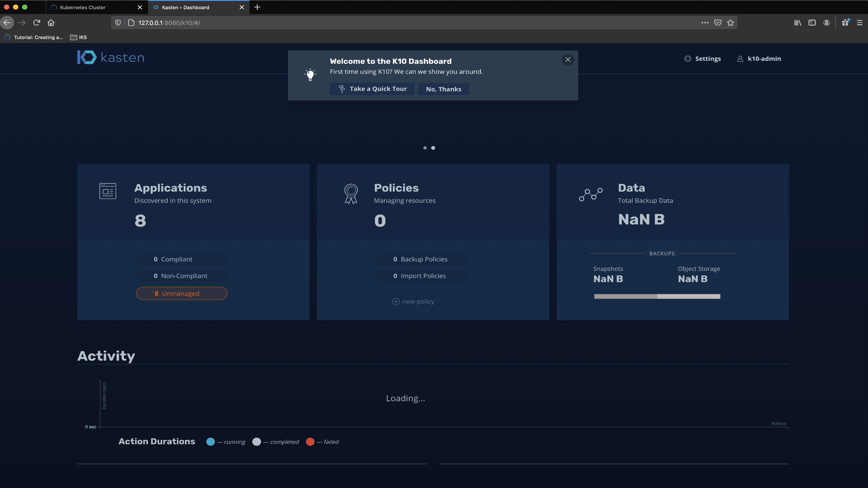The height and width of the screenshot is (488, 868).
Task: Open the browser Library icon
Action: tap(797, 23)
